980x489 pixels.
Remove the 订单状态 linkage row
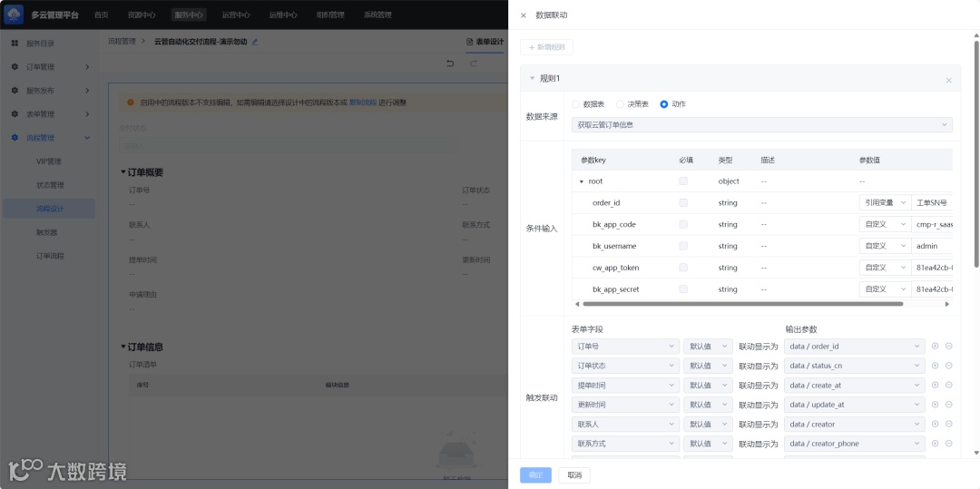949,366
